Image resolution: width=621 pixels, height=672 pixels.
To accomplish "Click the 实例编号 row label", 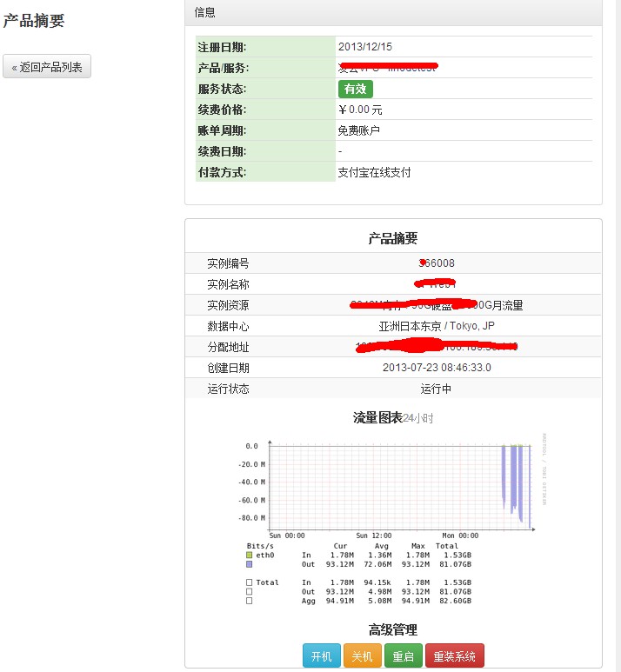I will [x=228, y=263].
